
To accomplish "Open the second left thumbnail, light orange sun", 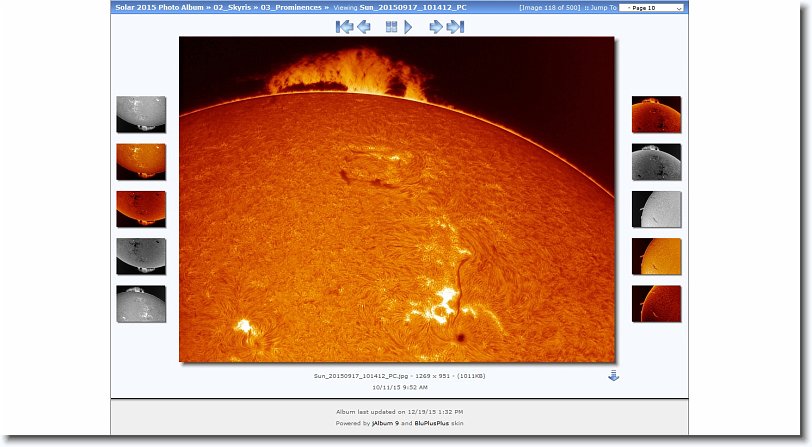I will pos(141,162).
